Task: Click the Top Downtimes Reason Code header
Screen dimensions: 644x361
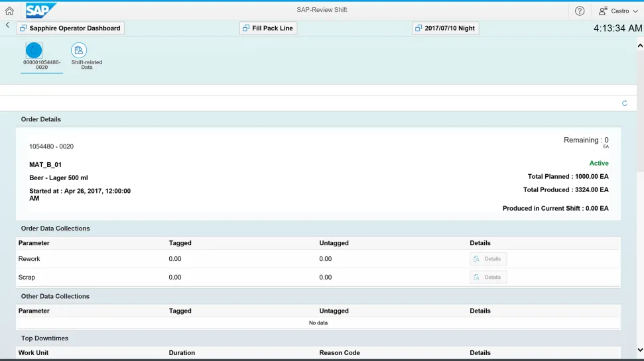Action: click(340, 353)
